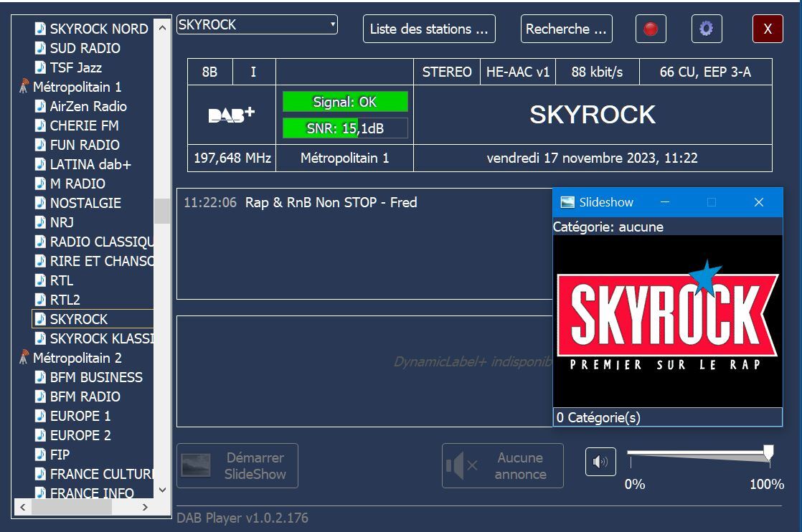
Task: Click music note icon beside SKYROCK NORD
Action: click(40, 28)
